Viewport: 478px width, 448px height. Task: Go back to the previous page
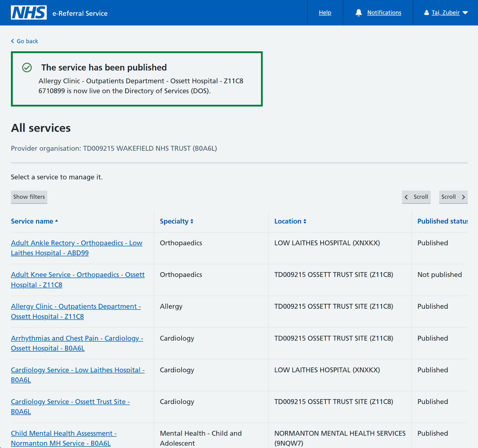coord(24,41)
